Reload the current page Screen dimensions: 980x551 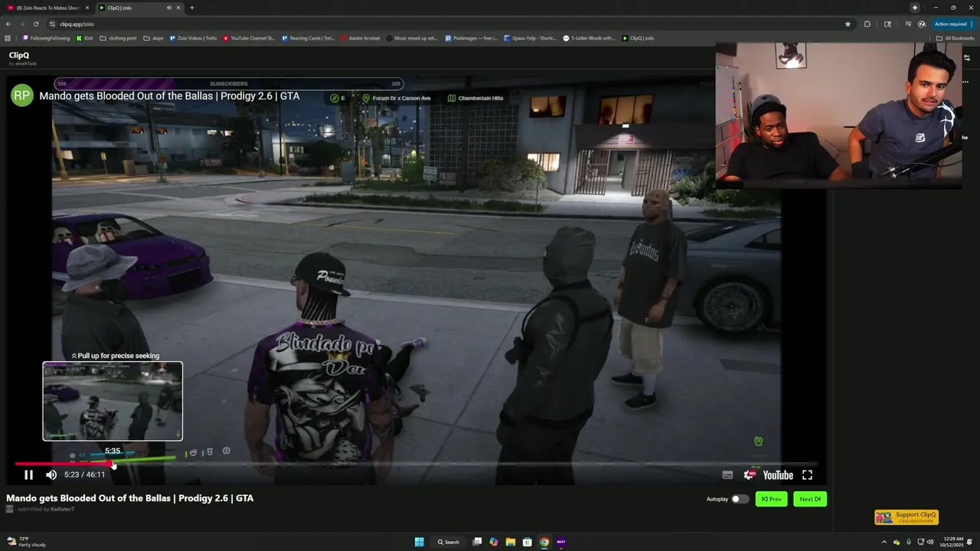coord(35,24)
